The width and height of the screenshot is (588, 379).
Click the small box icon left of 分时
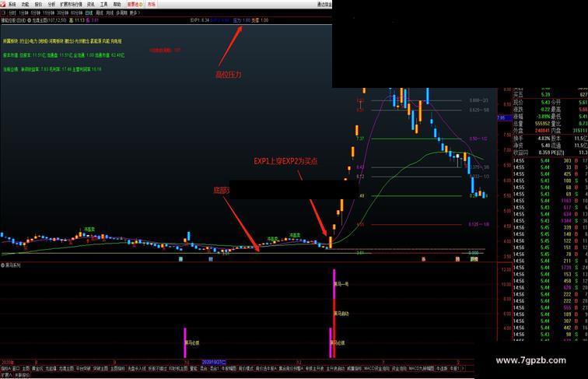[4, 13]
